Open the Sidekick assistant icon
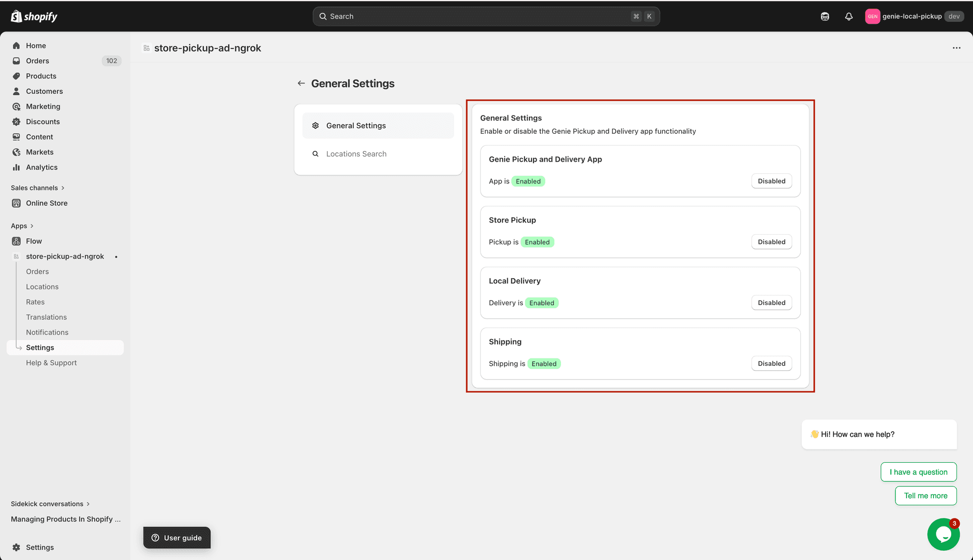Viewport: 973px width, 560px height. point(825,16)
